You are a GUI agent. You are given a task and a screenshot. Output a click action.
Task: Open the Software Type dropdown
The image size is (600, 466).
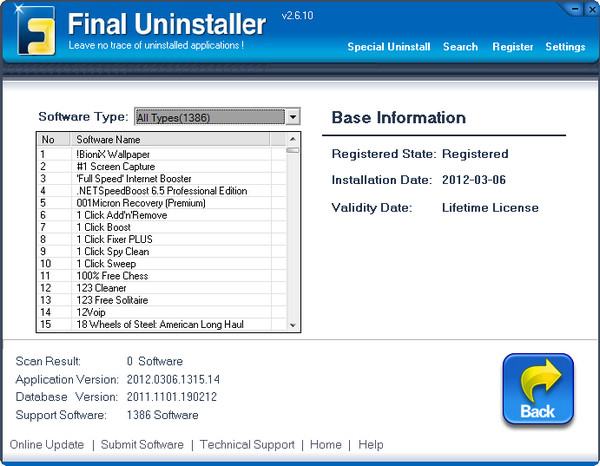coord(292,117)
